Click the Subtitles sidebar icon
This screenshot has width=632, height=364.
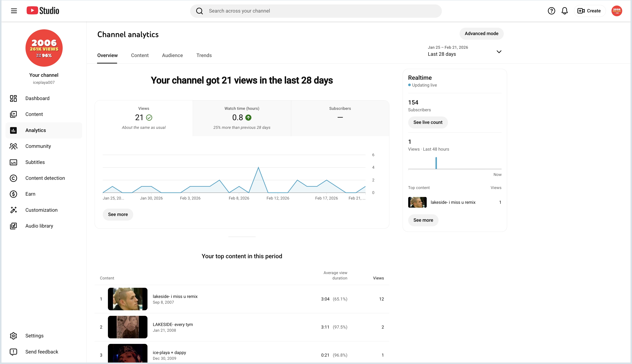pos(13,162)
